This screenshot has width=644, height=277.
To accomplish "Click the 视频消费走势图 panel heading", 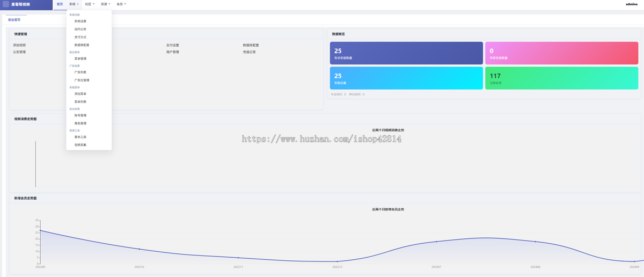I will pyautogui.click(x=26, y=119).
